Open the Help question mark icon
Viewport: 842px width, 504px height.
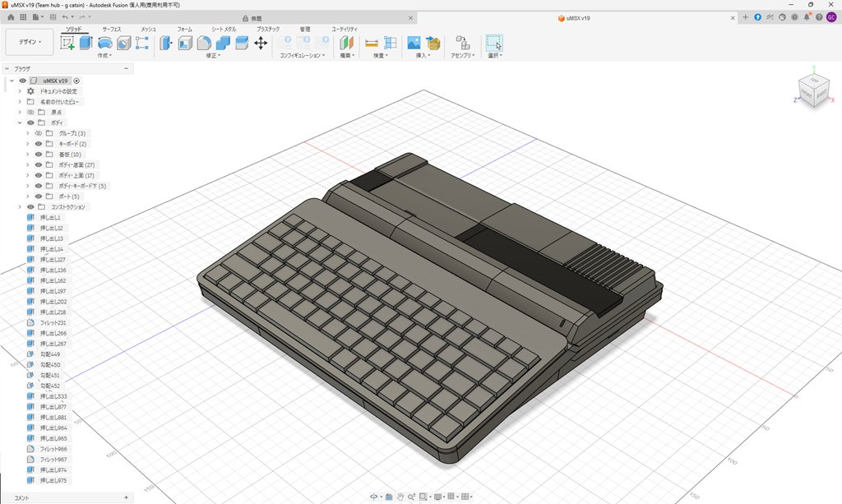point(819,17)
